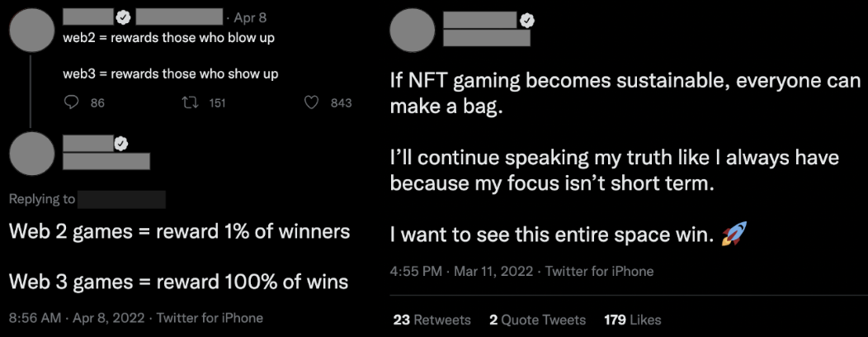
Task: Click the rocket emoji in the tweet
Action: (731, 236)
